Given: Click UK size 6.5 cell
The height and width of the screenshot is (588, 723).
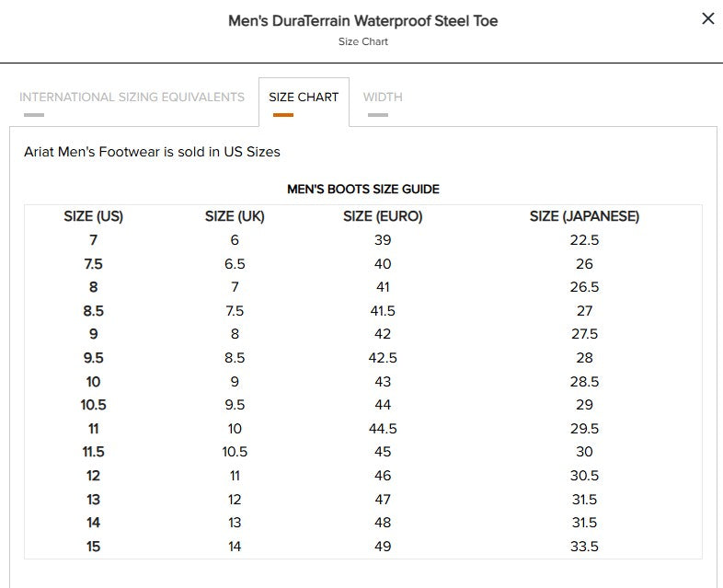Looking at the screenshot, I should click(x=235, y=264).
